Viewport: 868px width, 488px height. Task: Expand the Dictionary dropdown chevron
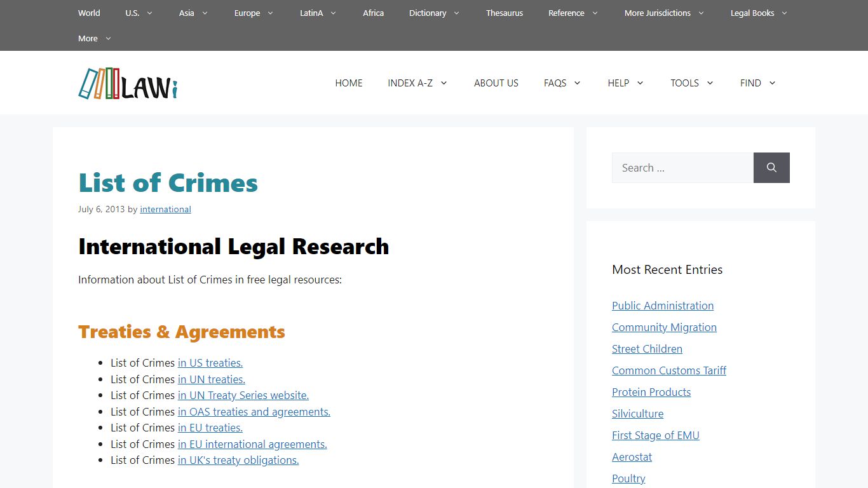pos(456,13)
